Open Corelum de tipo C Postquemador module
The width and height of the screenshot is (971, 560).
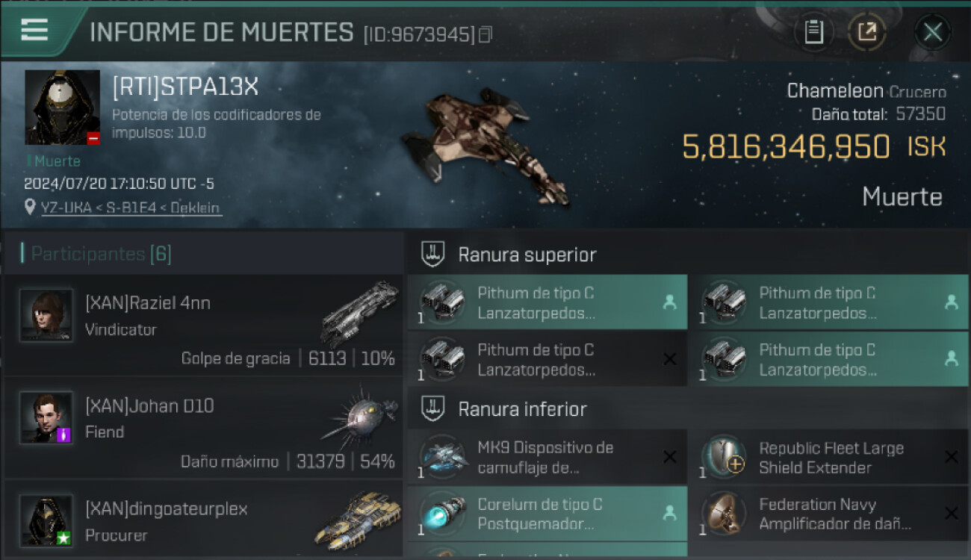coord(547,514)
